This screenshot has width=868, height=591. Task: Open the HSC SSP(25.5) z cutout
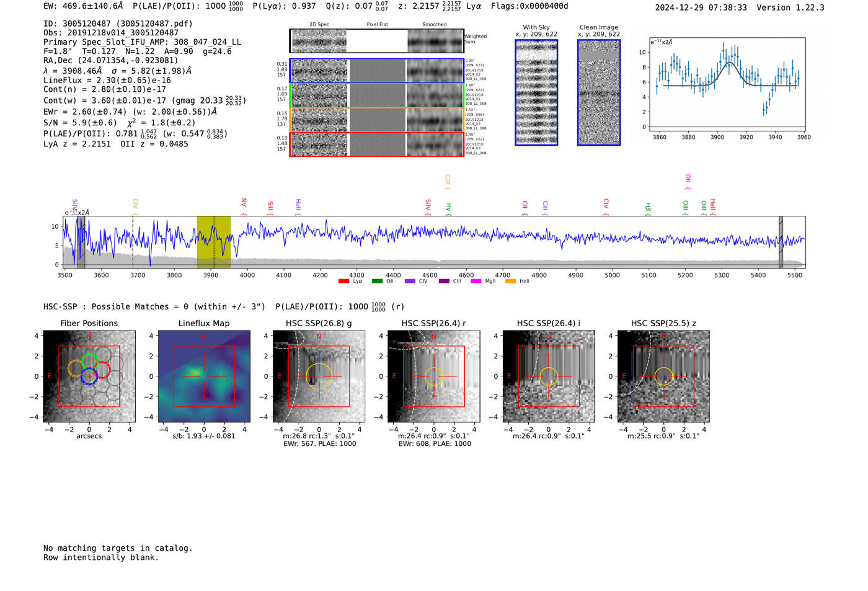point(663,376)
